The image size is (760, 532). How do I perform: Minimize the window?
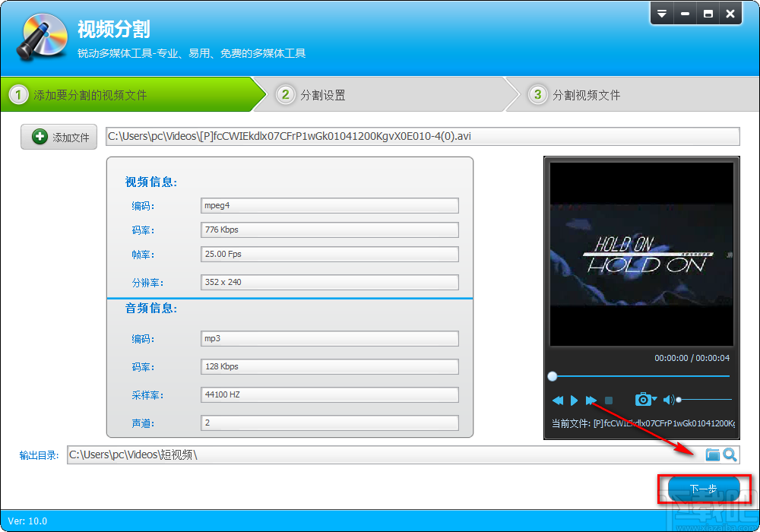[x=685, y=14]
